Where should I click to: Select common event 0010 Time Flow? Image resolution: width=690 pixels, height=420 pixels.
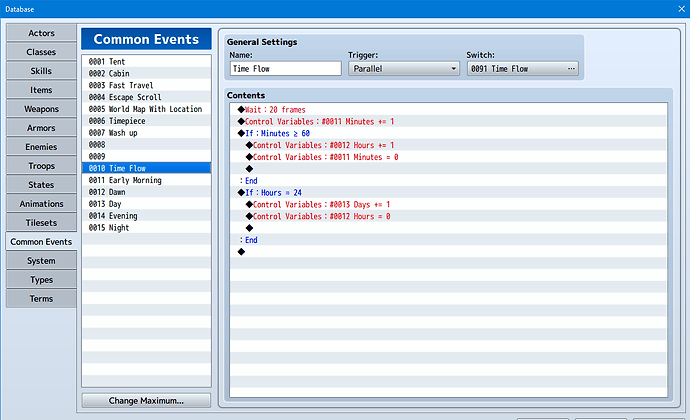click(x=146, y=168)
